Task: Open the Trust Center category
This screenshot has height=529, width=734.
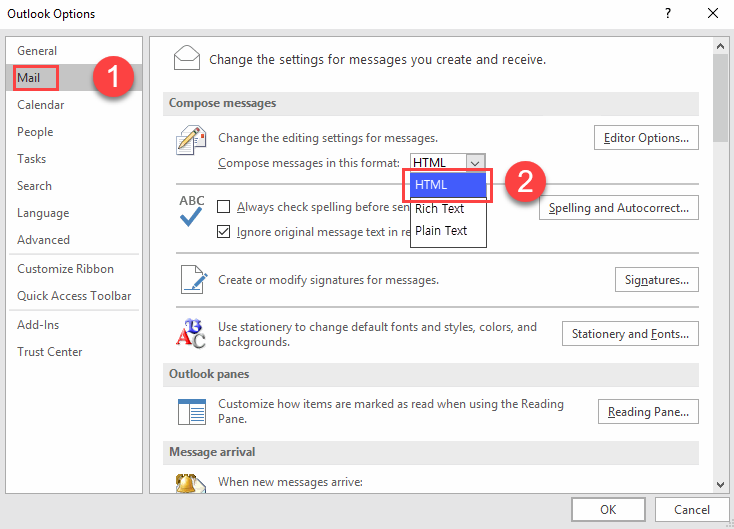Action: click(x=74, y=352)
